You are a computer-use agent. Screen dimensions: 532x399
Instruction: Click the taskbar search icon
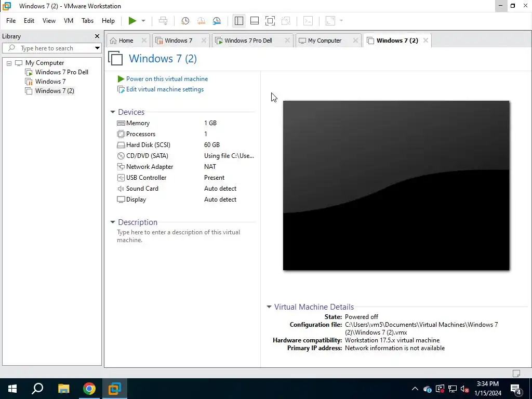[x=37, y=389]
